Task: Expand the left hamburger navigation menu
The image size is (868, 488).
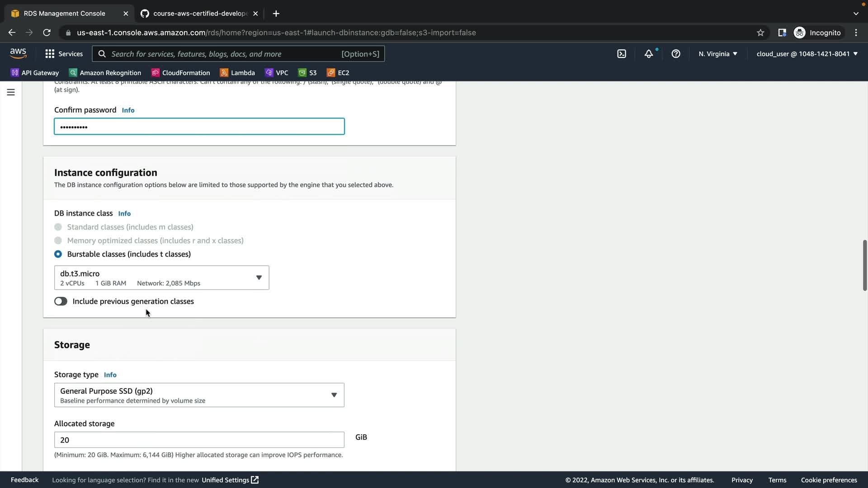Action: click(x=11, y=92)
